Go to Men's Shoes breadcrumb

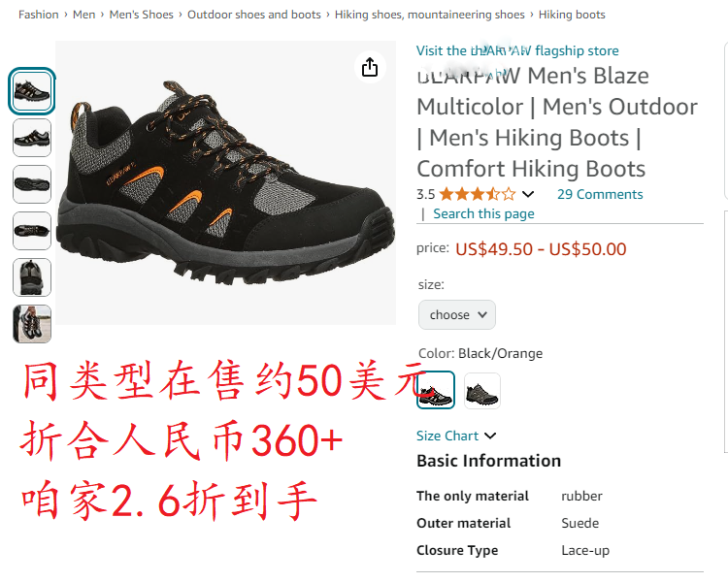(141, 15)
